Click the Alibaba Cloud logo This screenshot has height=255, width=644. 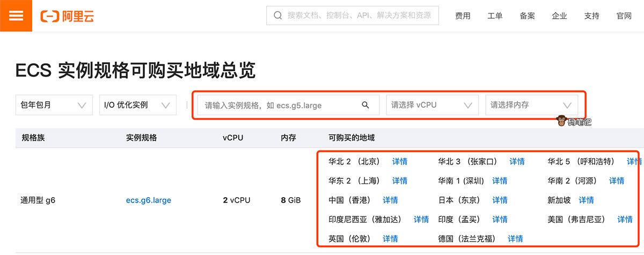[68, 16]
